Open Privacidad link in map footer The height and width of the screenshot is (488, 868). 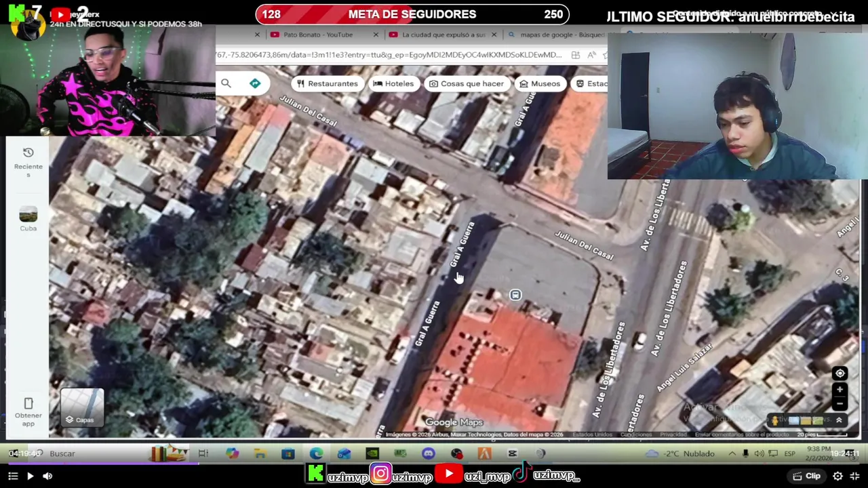coord(673,434)
